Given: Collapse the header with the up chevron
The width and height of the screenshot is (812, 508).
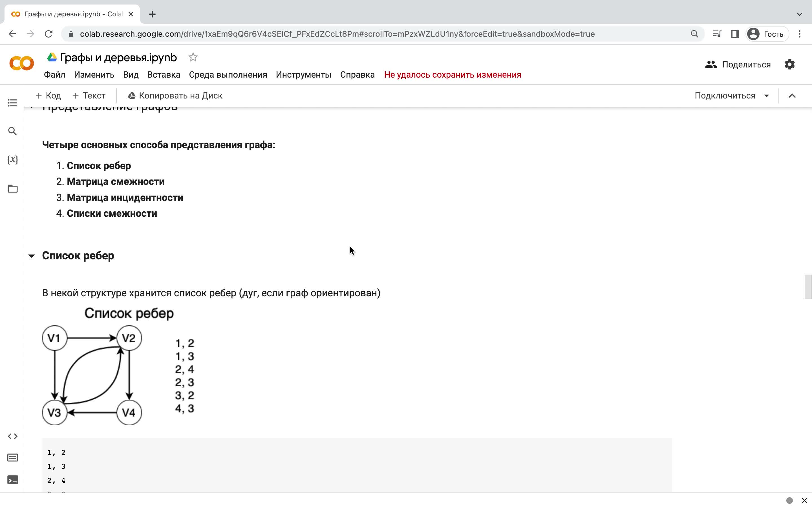Looking at the screenshot, I should coord(792,96).
